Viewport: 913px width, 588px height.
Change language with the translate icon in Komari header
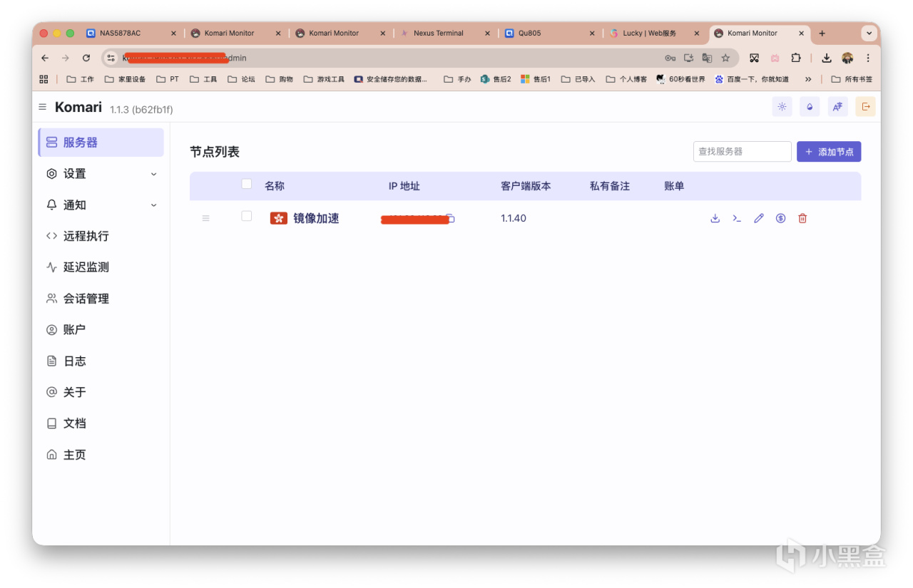837,107
